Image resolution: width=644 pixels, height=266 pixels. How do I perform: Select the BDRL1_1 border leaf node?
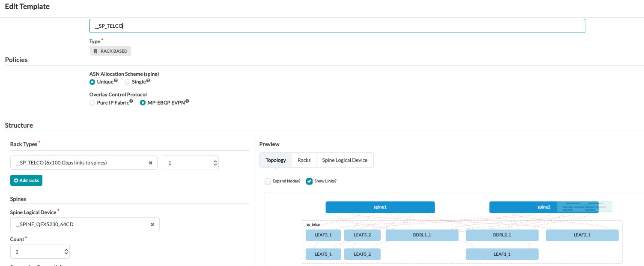[x=422, y=235]
